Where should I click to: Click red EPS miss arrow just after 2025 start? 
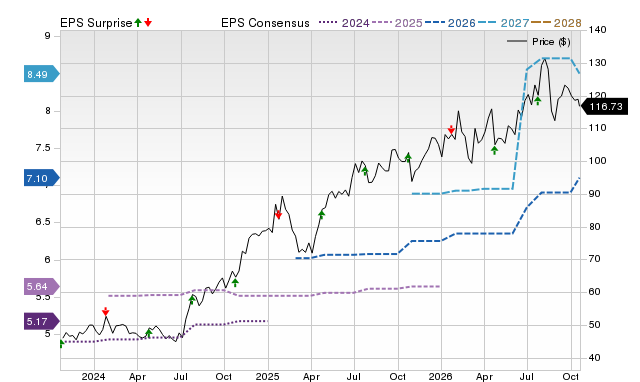278,215
